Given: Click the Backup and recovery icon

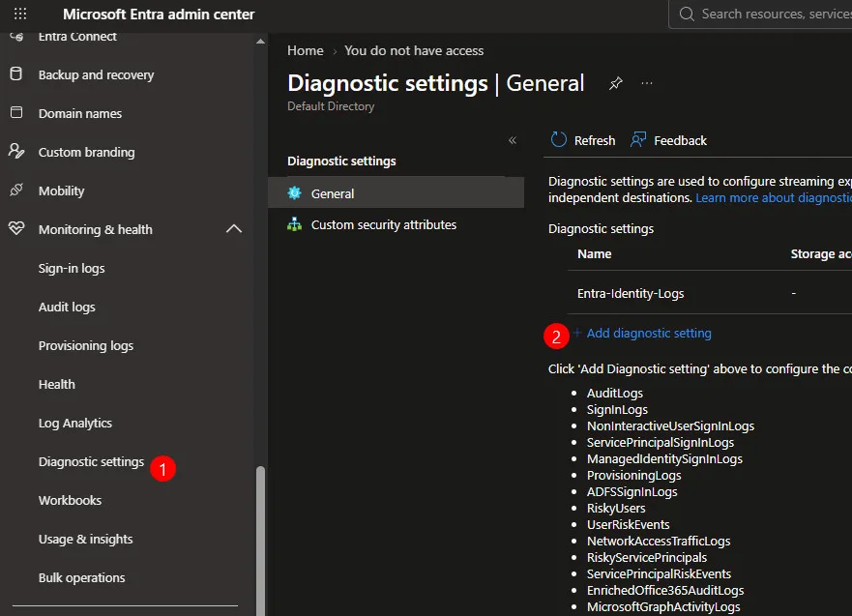Looking at the screenshot, I should 16,73.
